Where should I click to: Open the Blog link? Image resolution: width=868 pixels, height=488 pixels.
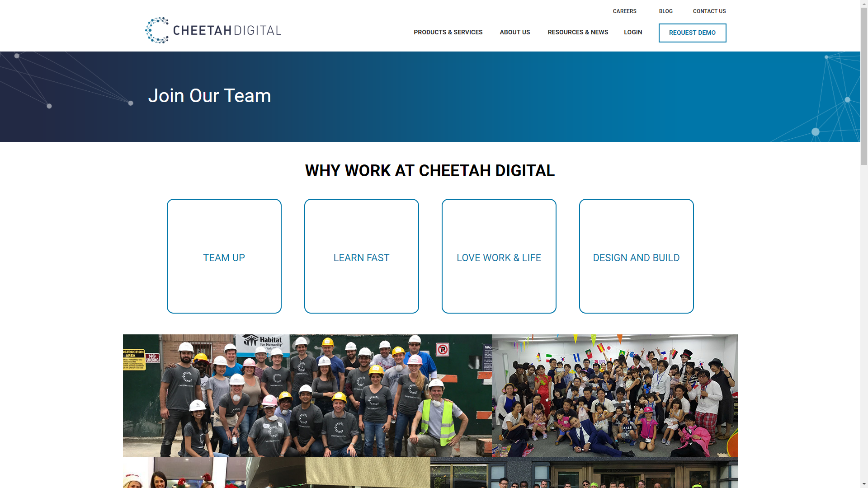[x=665, y=11]
